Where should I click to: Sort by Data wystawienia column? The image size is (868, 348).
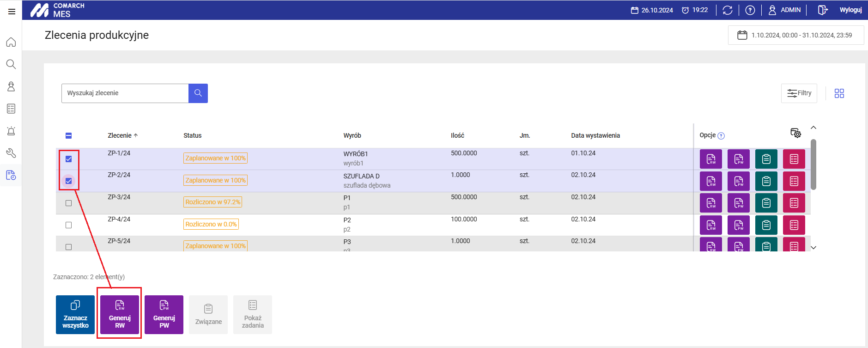[x=595, y=135]
